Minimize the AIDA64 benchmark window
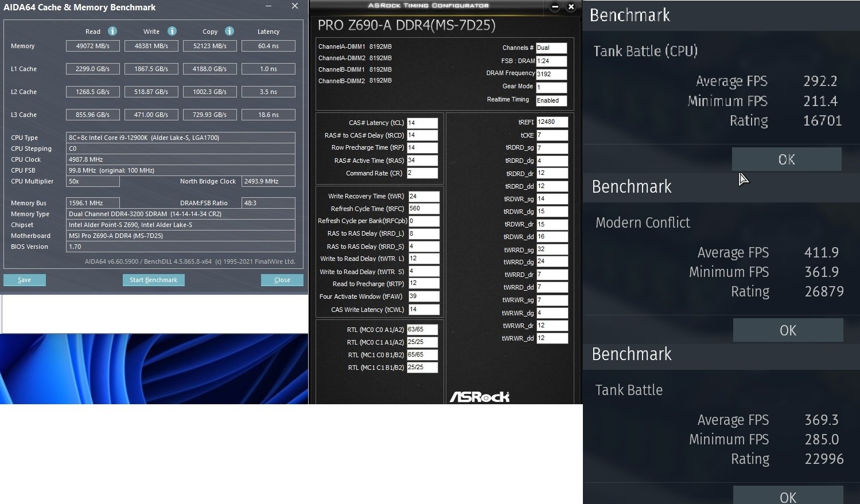This screenshot has width=860, height=504. point(269,6)
